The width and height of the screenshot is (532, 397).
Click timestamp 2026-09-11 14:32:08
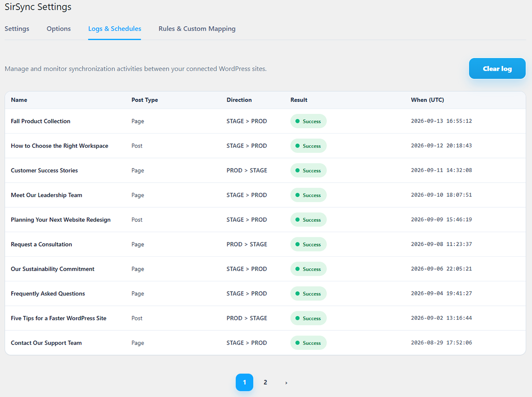point(441,171)
